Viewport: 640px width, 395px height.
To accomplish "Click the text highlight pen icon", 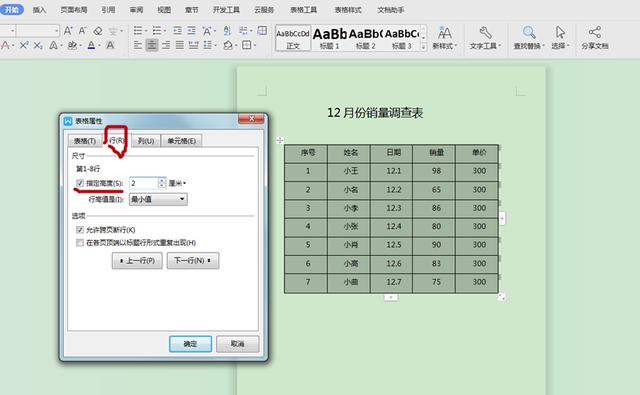I will click(72, 45).
